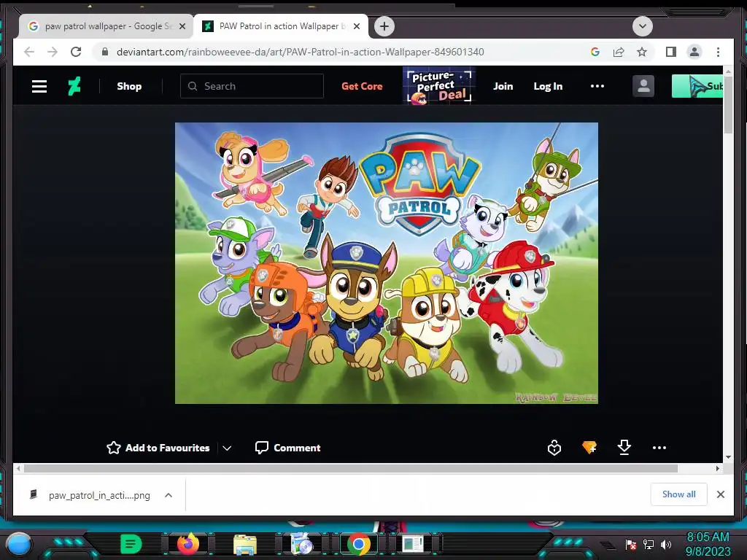Click the Get Core link
Image resolution: width=747 pixels, height=560 pixels.
(362, 86)
